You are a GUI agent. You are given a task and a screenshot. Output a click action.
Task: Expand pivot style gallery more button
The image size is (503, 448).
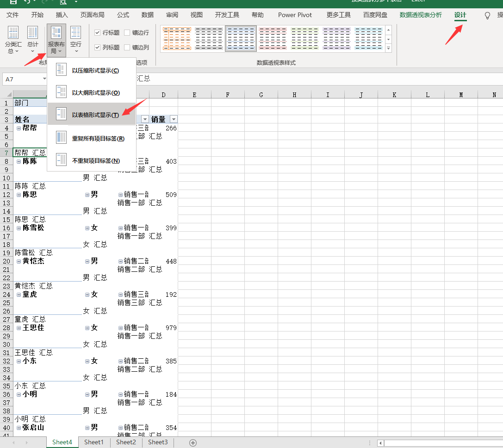pos(389,49)
